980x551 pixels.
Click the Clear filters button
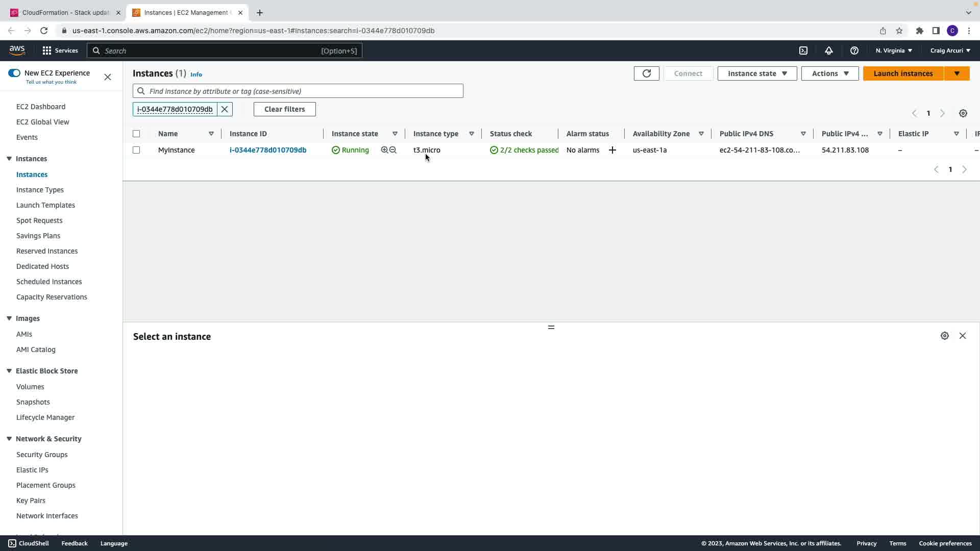[284, 109]
